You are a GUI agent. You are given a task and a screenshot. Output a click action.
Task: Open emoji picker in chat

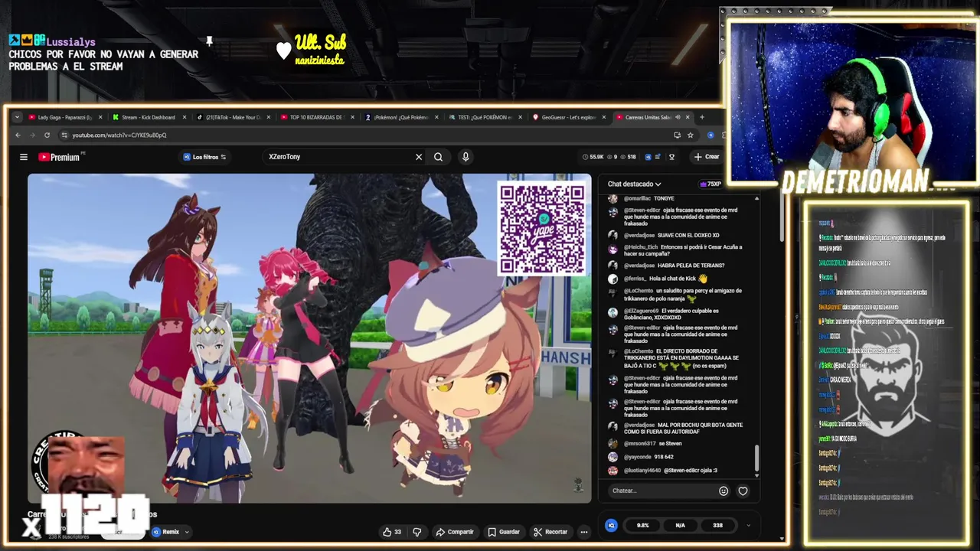tap(724, 491)
